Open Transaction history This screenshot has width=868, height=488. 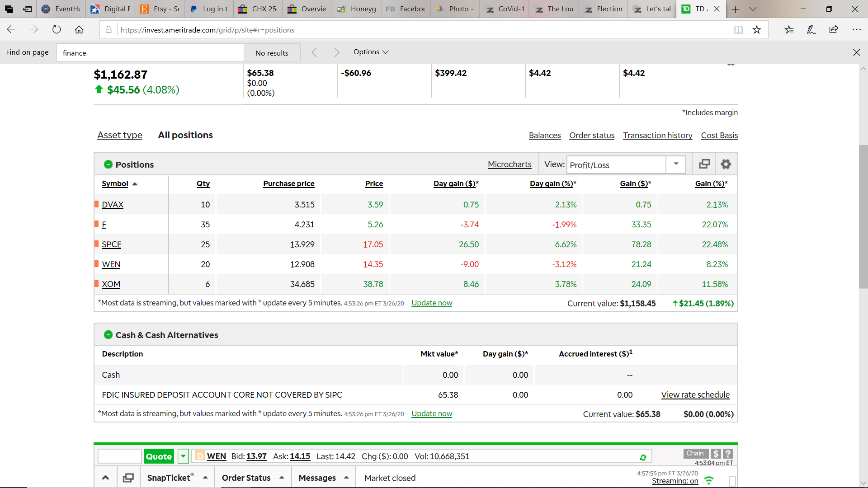pyautogui.click(x=658, y=136)
